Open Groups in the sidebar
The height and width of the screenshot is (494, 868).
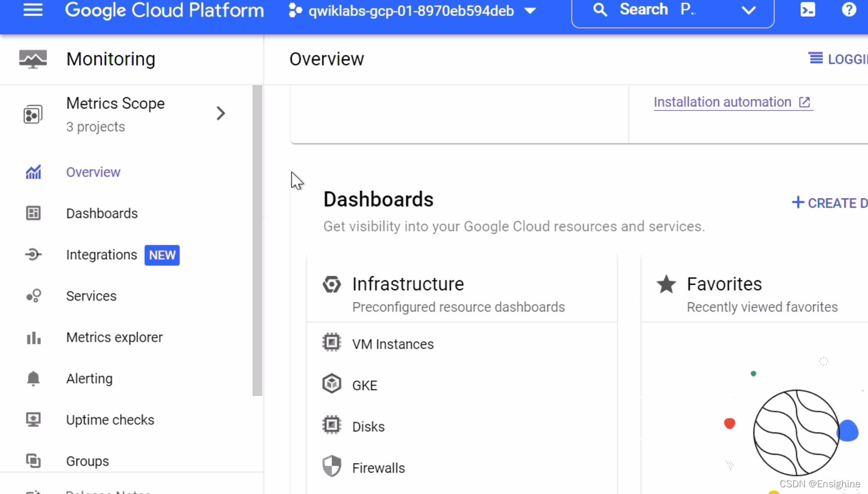(87, 461)
